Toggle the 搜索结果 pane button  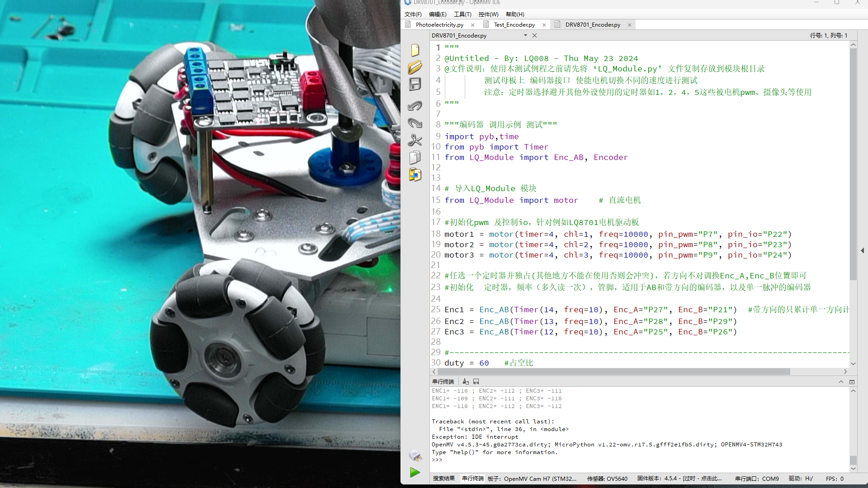pyautogui.click(x=443, y=479)
